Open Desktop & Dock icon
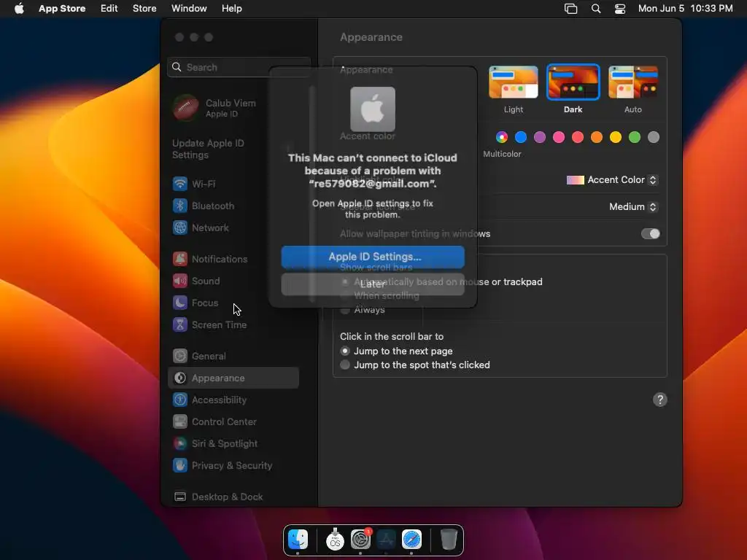Screen dimensions: 747x560 pyautogui.click(x=179, y=497)
